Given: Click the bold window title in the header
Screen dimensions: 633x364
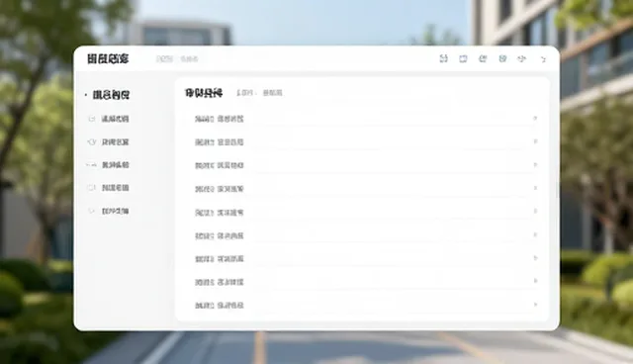Looking at the screenshot, I should (x=108, y=59).
